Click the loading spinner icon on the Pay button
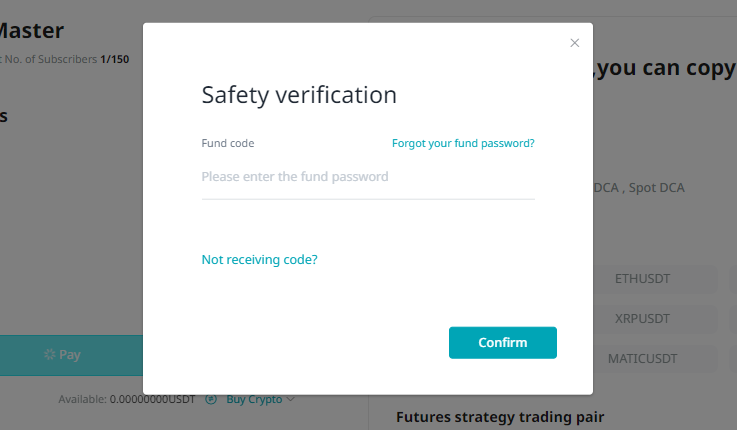Image resolution: width=737 pixels, height=430 pixels. pyautogui.click(x=49, y=354)
